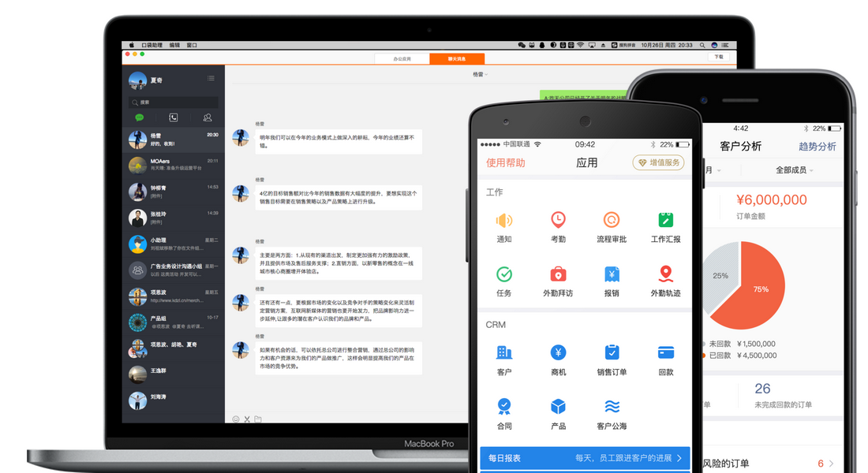Open 每日报表 daily report banner chevron
Image resolution: width=868 pixels, height=473 pixels.
pyautogui.click(x=679, y=458)
